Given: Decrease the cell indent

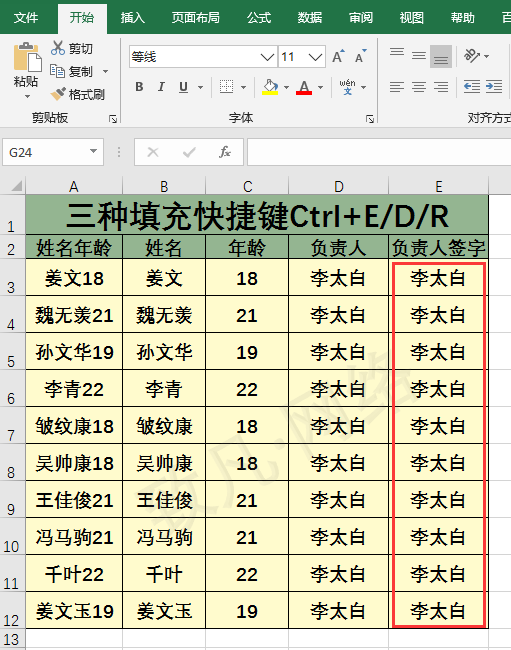Looking at the screenshot, I should point(472,87).
